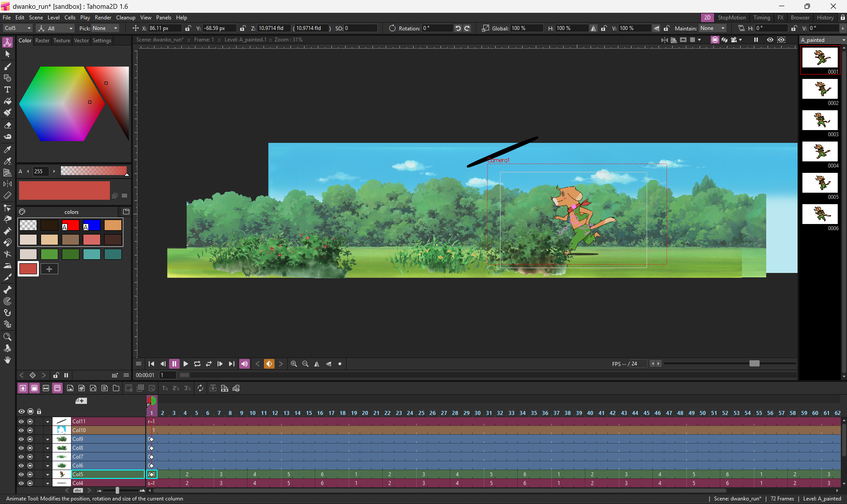Switch to the StopMotion room
Image resolution: width=847 pixels, height=504 pixels.
731,18
